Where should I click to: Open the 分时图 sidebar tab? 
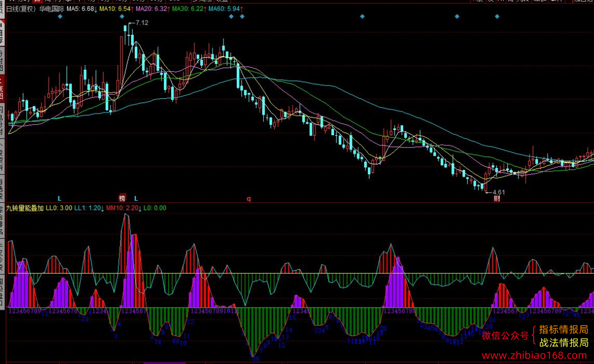(2, 61)
